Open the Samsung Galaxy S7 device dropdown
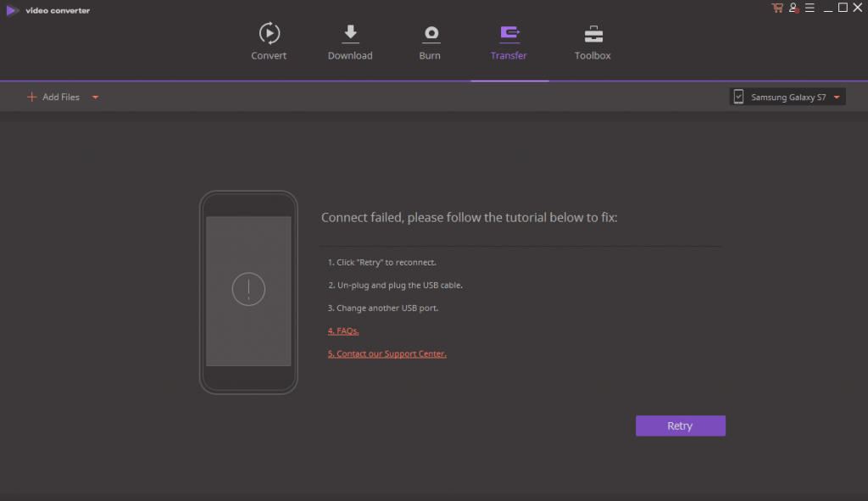Image resolution: width=868 pixels, height=501 pixels. coord(787,97)
